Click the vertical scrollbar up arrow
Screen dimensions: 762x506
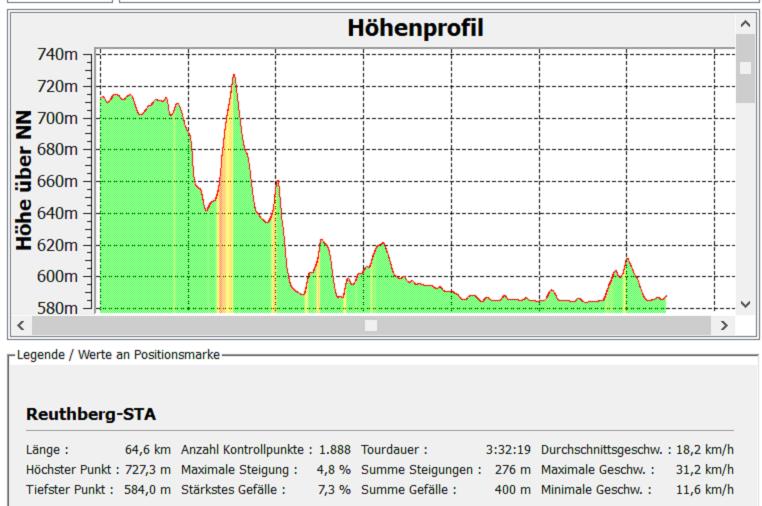(745, 22)
